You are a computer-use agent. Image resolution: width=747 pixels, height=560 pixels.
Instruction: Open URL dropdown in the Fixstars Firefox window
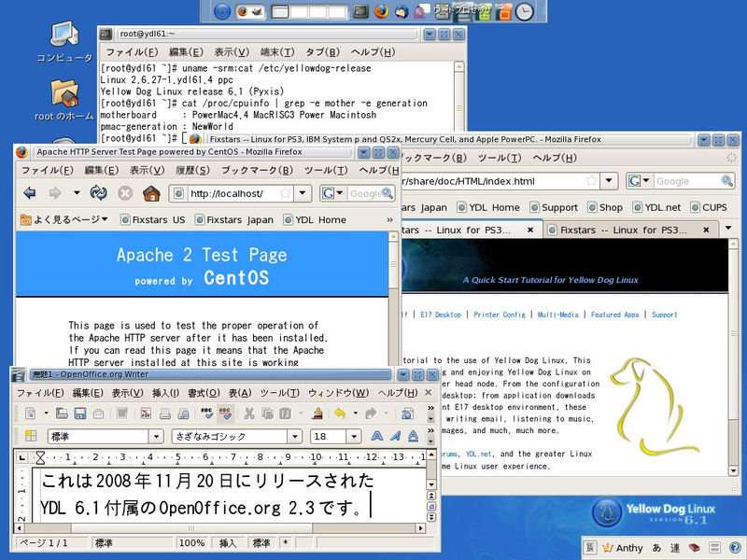pyautogui.click(x=609, y=181)
